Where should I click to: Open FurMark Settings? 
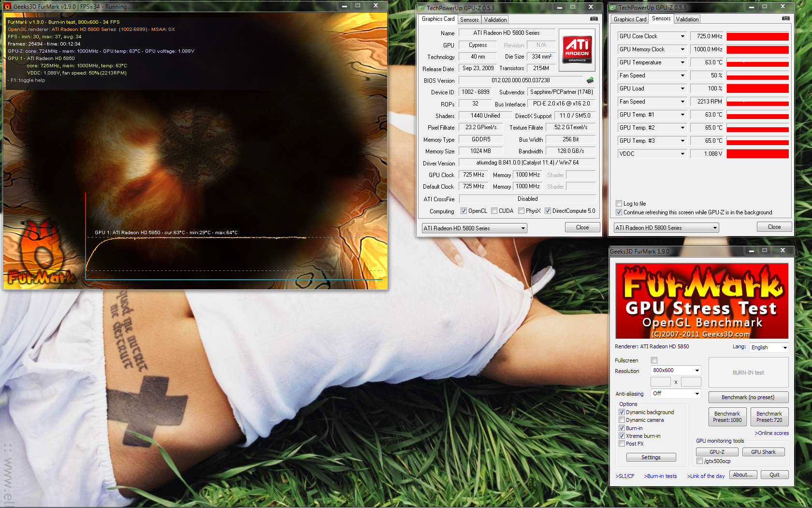pos(651,457)
